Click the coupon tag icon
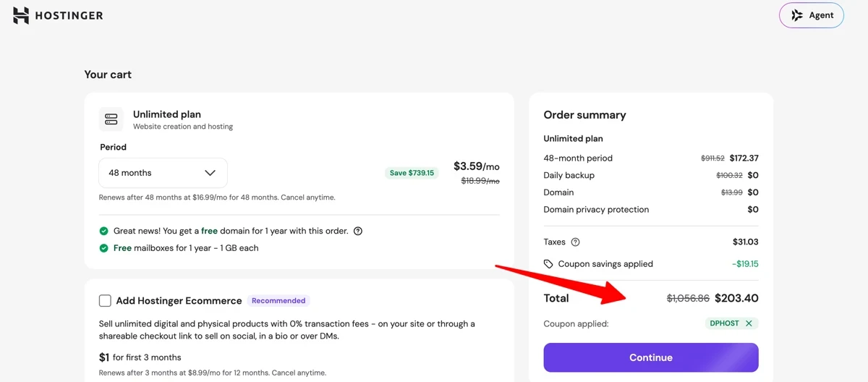The width and height of the screenshot is (868, 382). tap(548, 264)
